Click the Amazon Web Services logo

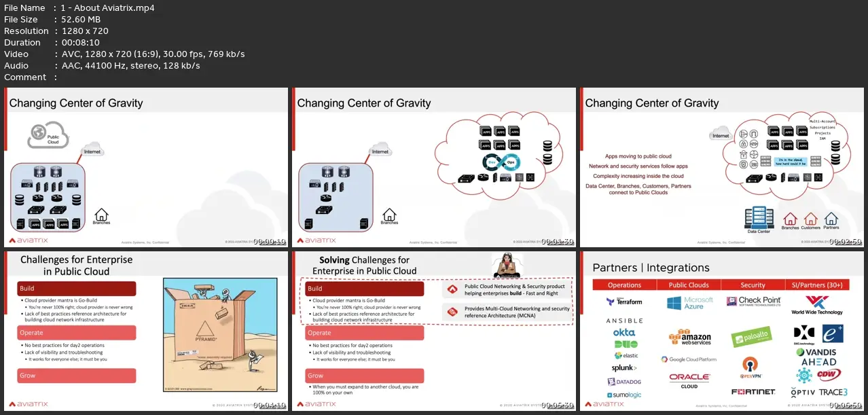689,337
